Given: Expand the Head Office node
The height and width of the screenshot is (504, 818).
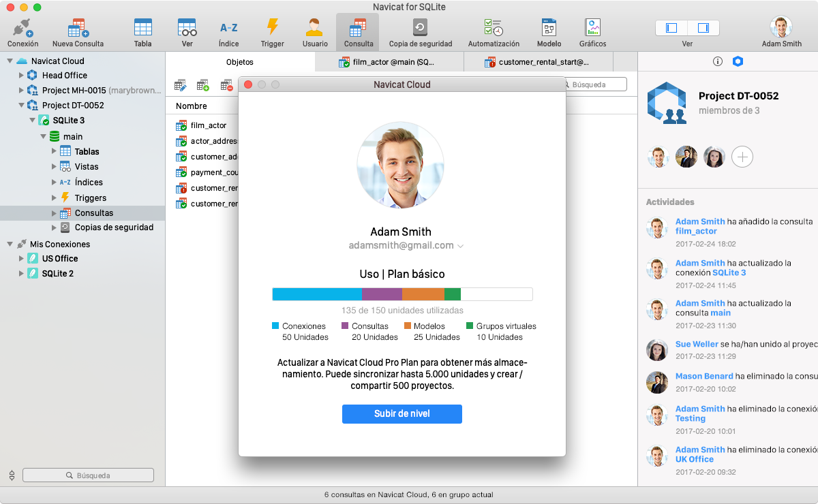Looking at the screenshot, I should [20, 76].
